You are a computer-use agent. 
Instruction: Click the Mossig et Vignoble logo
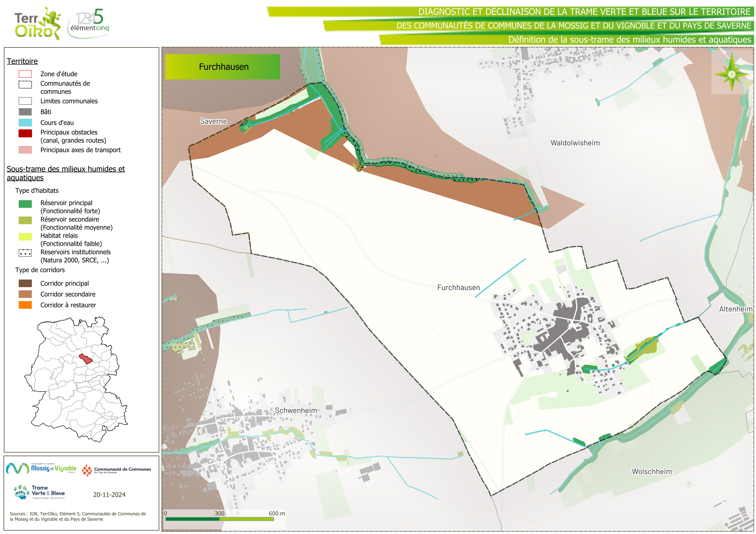(x=41, y=468)
